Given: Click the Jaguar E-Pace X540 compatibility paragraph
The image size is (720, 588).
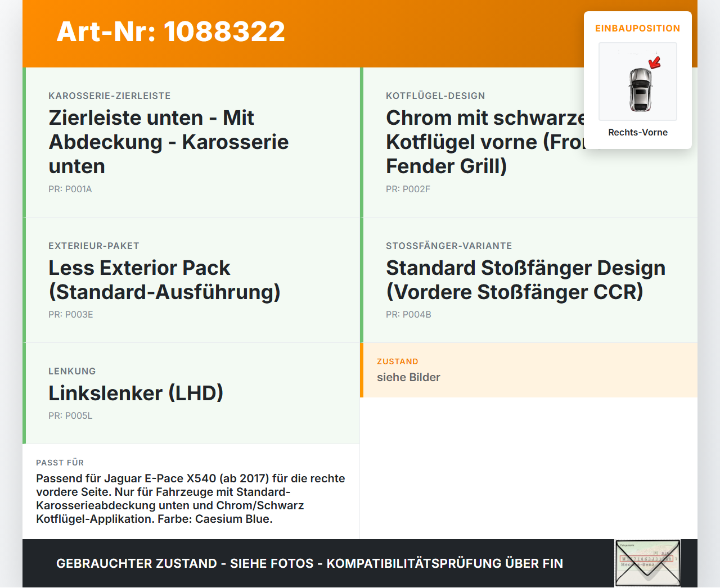Looking at the screenshot, I should 191,499.
